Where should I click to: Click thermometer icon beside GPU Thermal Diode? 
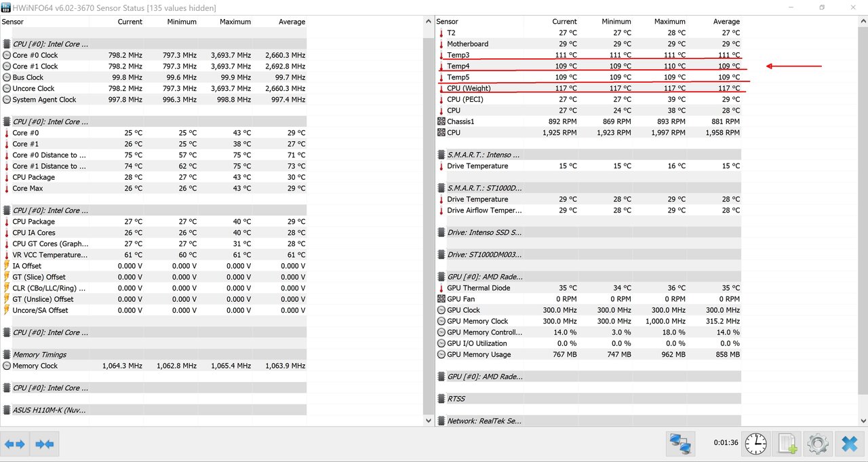(441, 288)
